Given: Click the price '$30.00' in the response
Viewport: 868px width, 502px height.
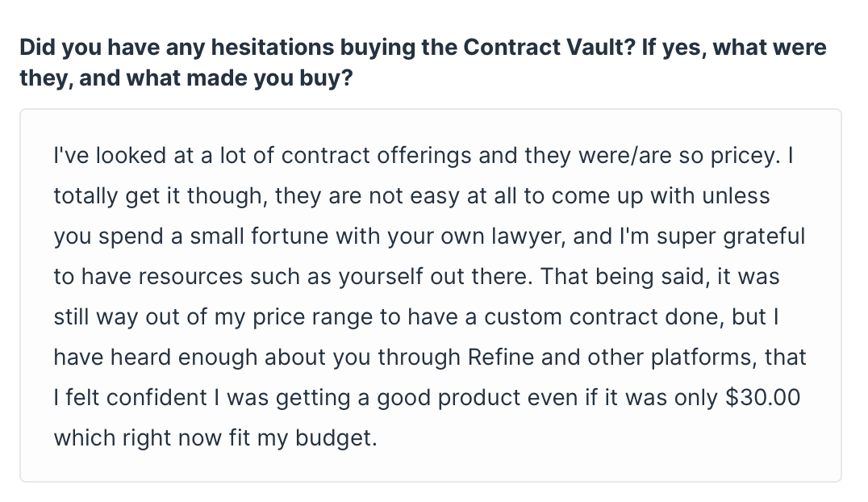Looking at the screenshot, I should [763, 398].
